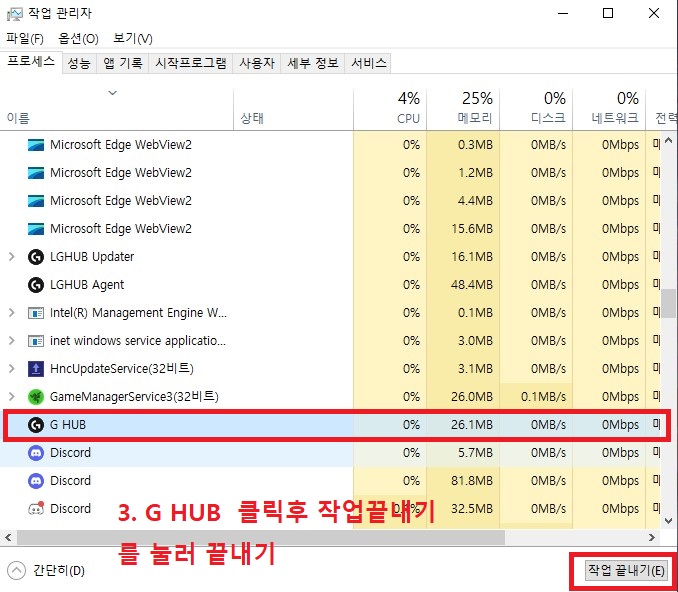Click the HncUpdateService icon

click(35, 369)
